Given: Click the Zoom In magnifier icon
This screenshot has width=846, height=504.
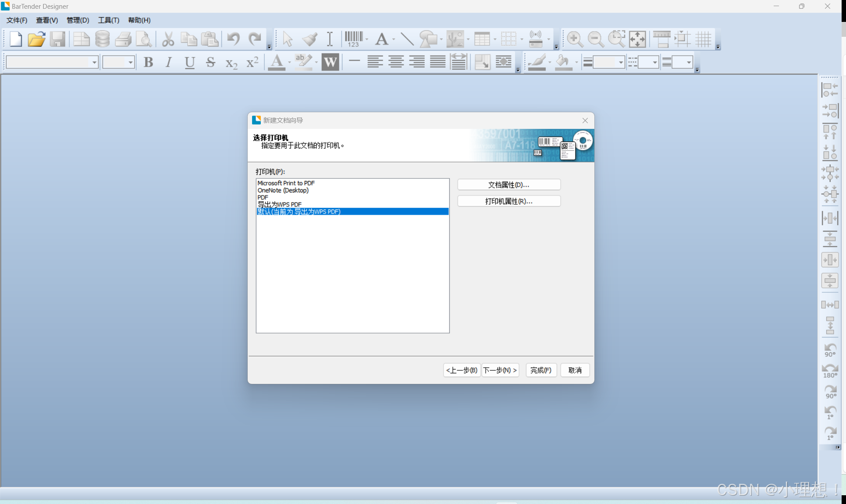Looking at the screenshot, I should pos(574,39).
